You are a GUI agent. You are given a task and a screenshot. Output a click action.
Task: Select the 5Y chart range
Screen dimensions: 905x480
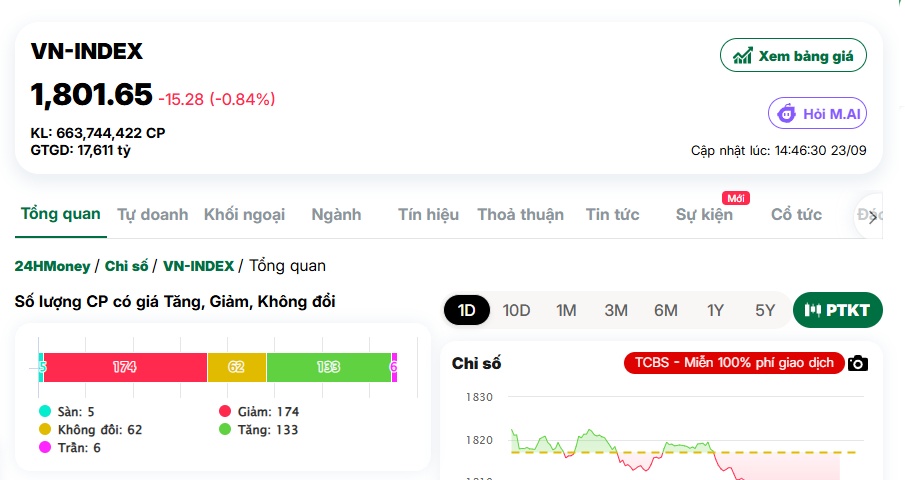(765, 310)
